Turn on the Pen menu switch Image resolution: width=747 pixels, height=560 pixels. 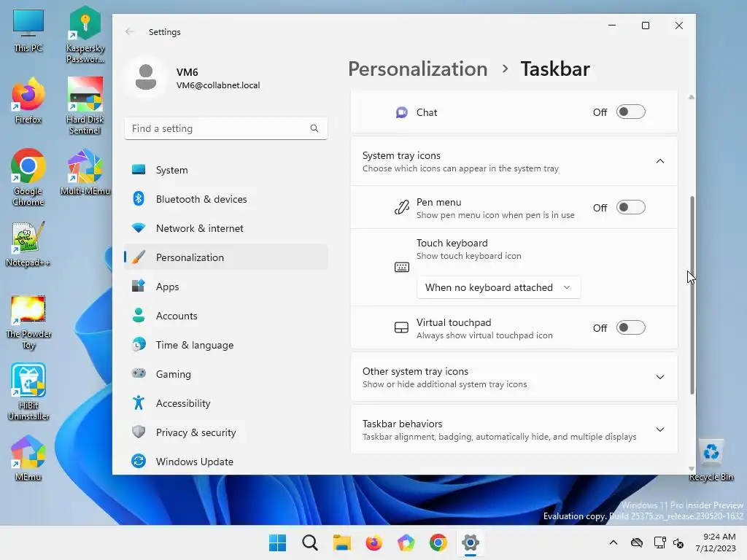[x=630, y=207]
